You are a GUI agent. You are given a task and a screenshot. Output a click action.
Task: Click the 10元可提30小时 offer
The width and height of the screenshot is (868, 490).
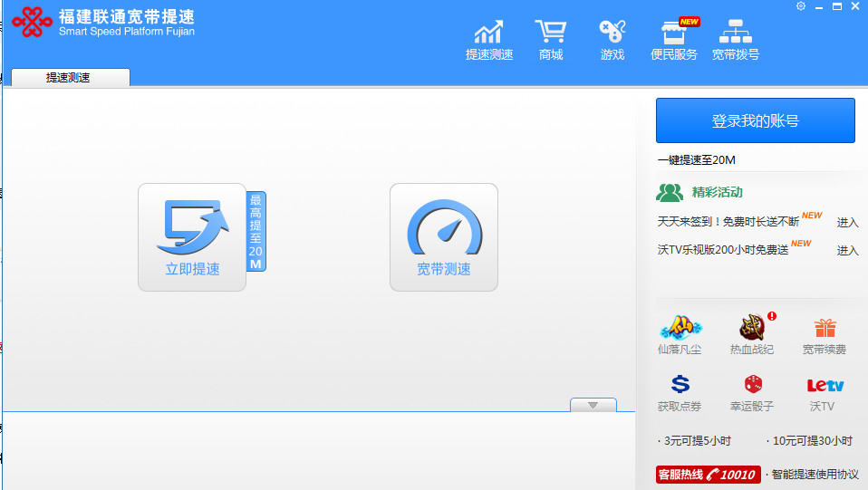click(x=812, y=441)
